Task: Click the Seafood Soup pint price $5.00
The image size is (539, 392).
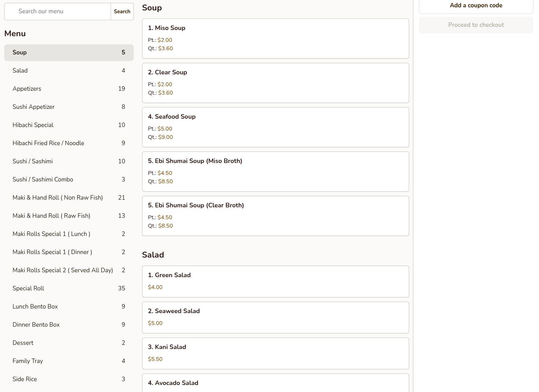Action: click(165, 129)
